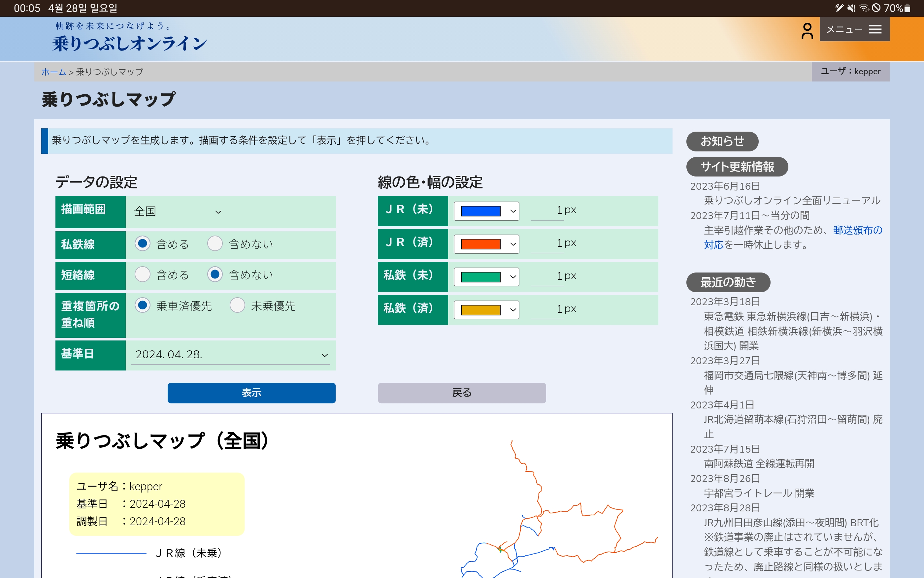Click the user account profile icon
The height and width of the screenshot is (578, 924).
click(x=807, y=31)
